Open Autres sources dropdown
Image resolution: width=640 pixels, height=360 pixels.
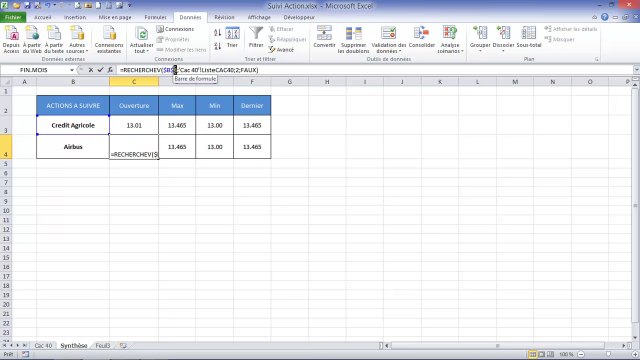pos(77,40)
